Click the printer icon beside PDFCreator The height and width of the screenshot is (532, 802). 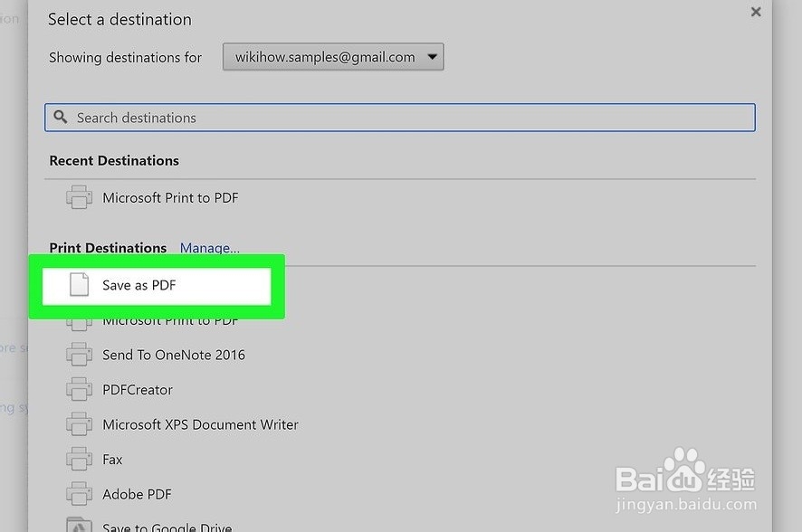coord(80,389)
